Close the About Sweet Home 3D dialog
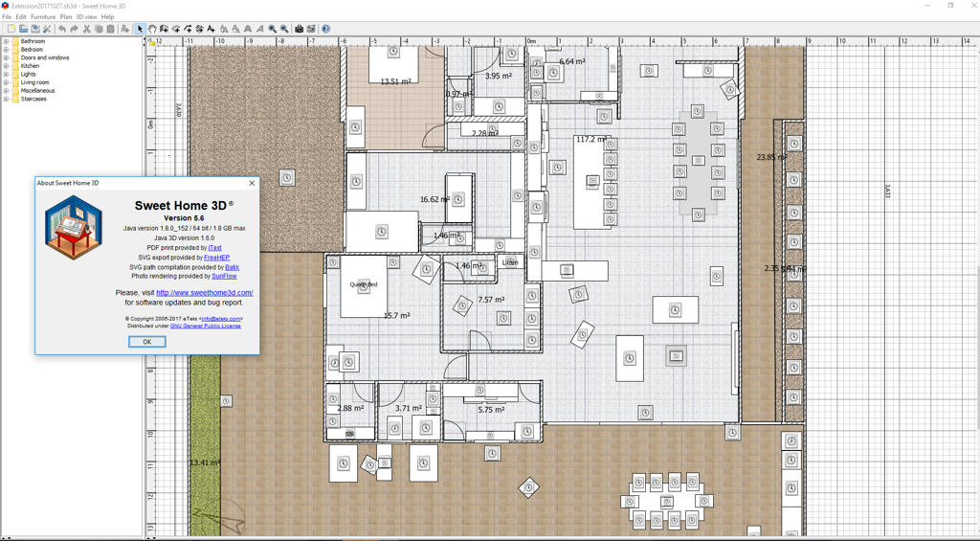 [252, 183]
